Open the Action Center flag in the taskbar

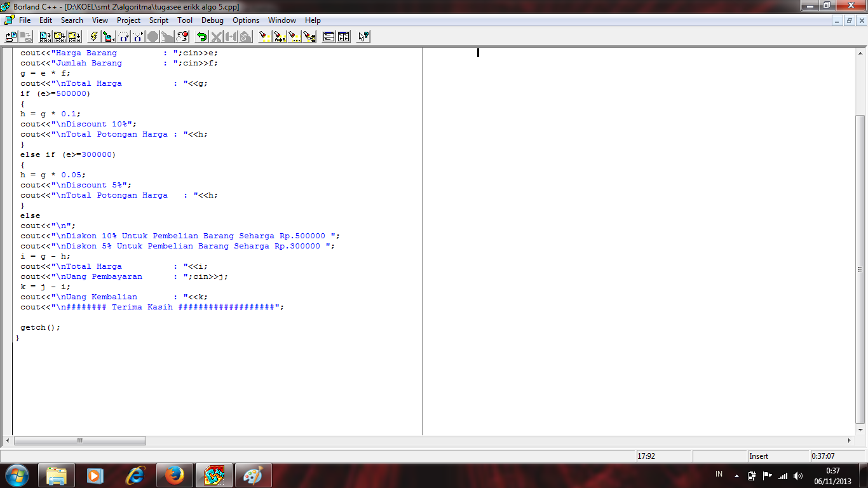[768, 475]
